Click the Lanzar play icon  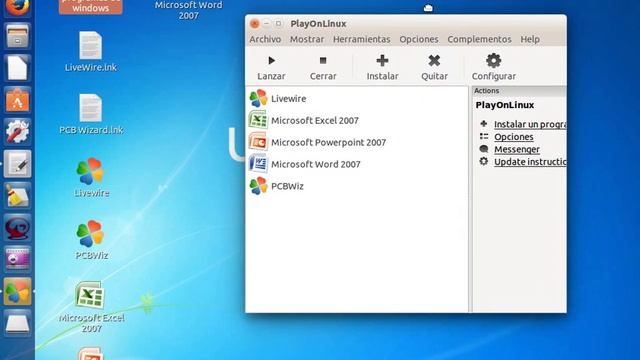(x=271, y=60)
